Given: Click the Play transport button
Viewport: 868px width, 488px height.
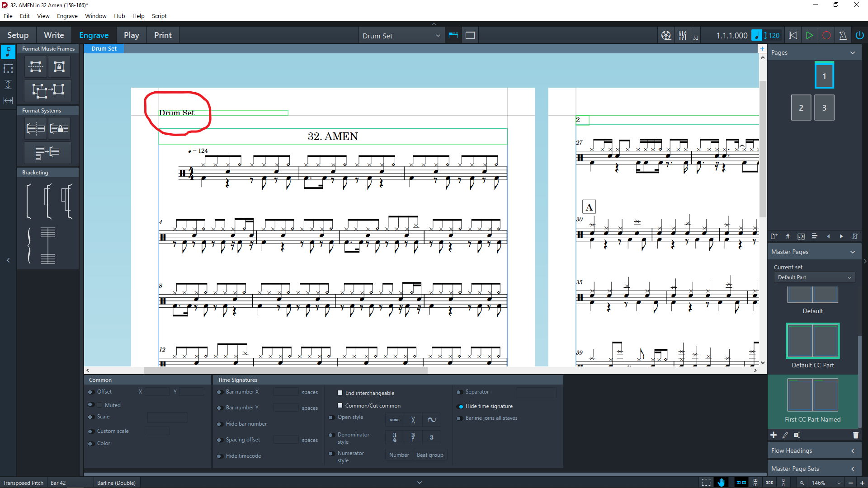Looking at the screenshot, I should pyautogui.click(x=809, y=35).
